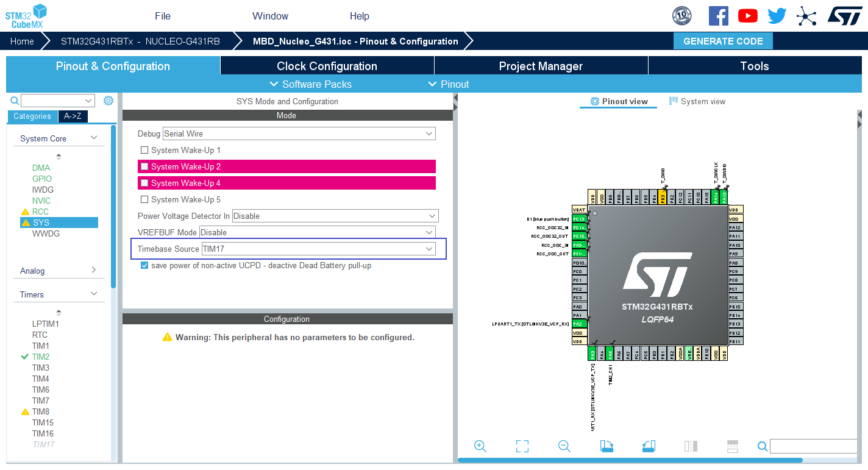Enable the System Wake-Up 1 checkbox
868x470 pixels.
pos(144,150)
